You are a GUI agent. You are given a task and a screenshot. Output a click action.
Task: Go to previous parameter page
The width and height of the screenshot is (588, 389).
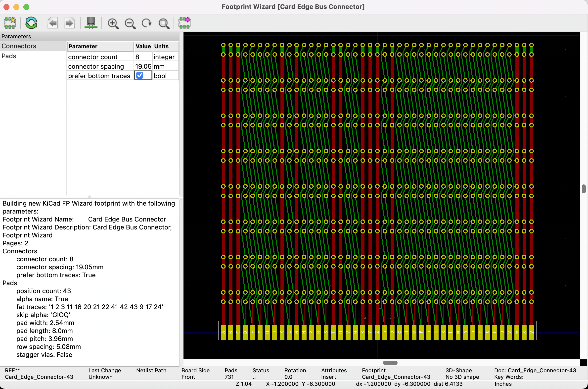pyautogui.click(x=52, y=23)
